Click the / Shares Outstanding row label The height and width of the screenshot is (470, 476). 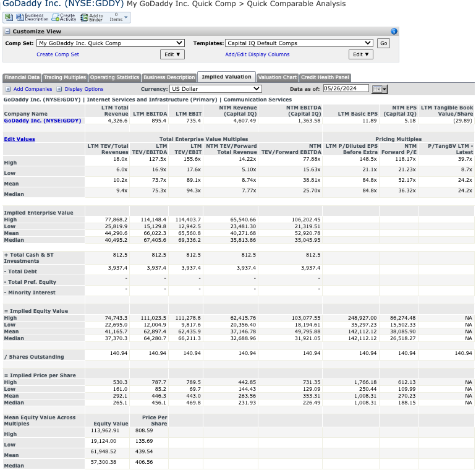click(x=34, y=357)
